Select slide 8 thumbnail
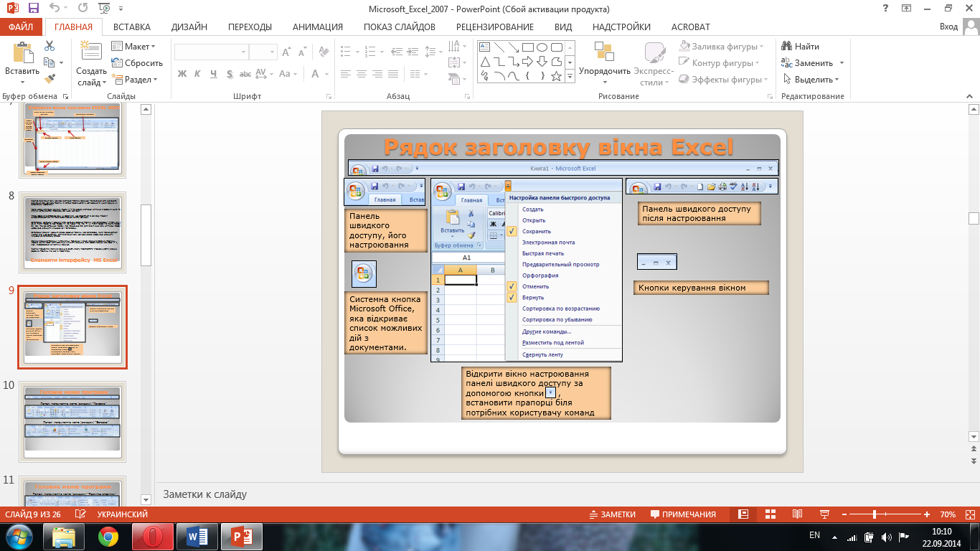Viewport: 980px width, 551px height. tap(72, 232)
